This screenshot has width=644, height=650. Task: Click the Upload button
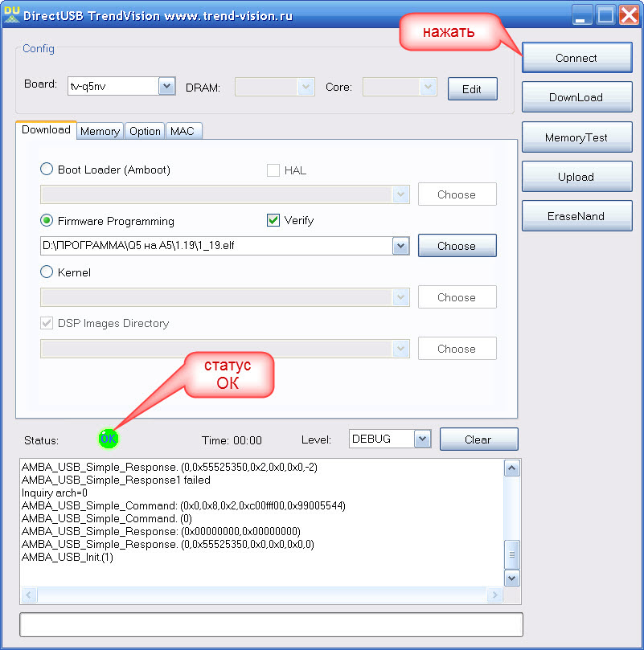[576, 177]
